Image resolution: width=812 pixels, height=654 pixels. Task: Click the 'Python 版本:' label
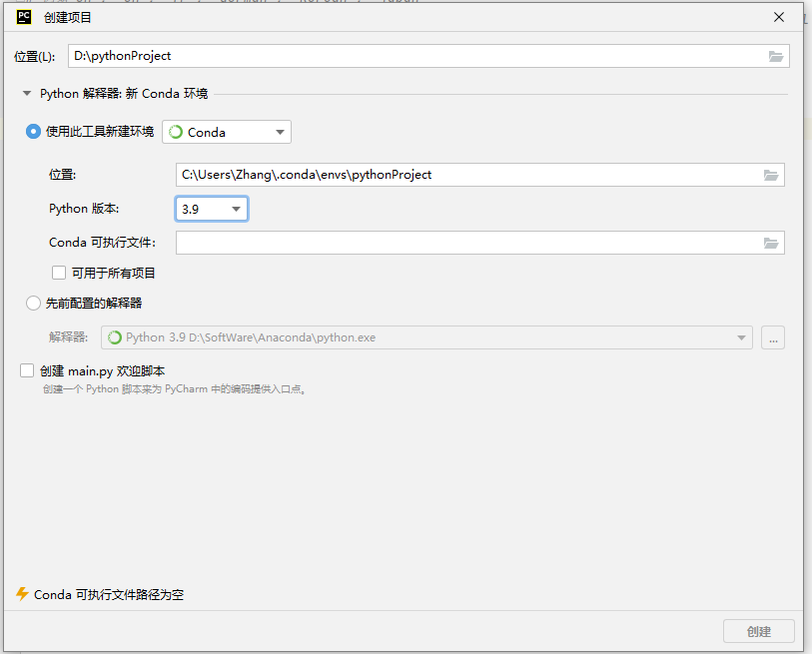pyautogui.click(x=84, y=209)
